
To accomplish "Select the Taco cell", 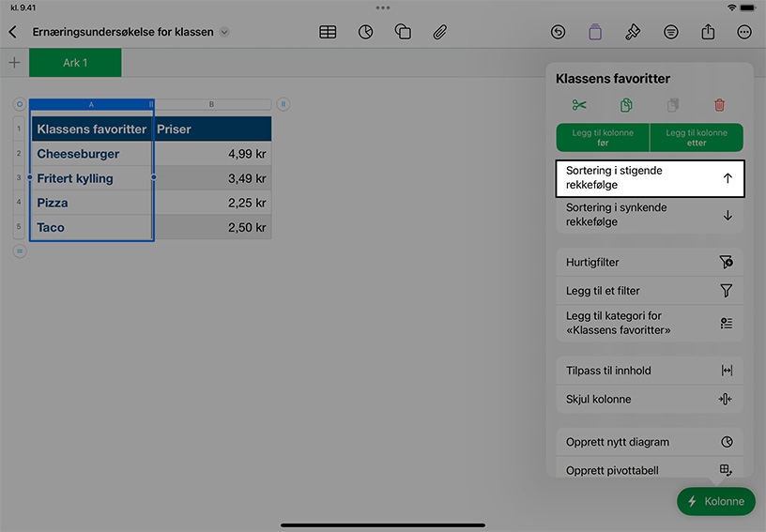I will 91,227.
